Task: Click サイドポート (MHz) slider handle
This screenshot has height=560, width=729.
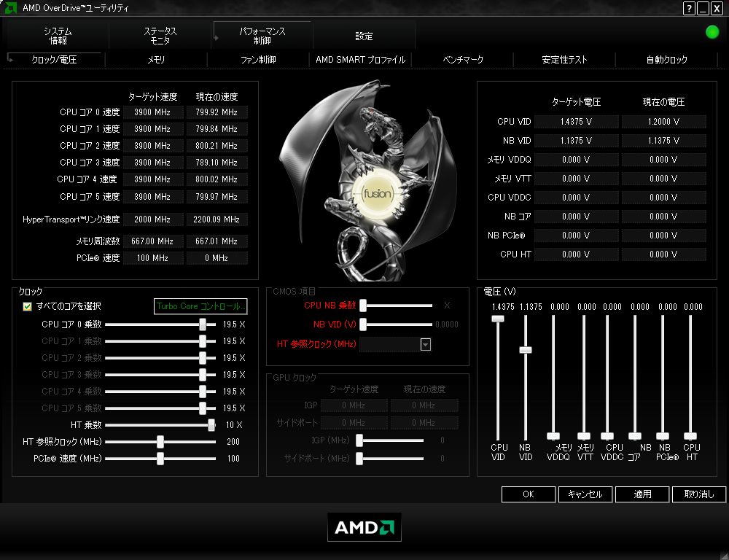Action: tap(359, 458)
